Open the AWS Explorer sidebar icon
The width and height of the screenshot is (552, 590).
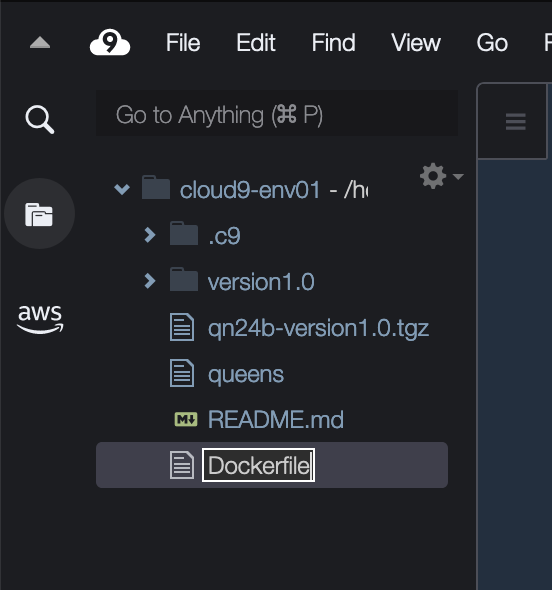[40, 319]
